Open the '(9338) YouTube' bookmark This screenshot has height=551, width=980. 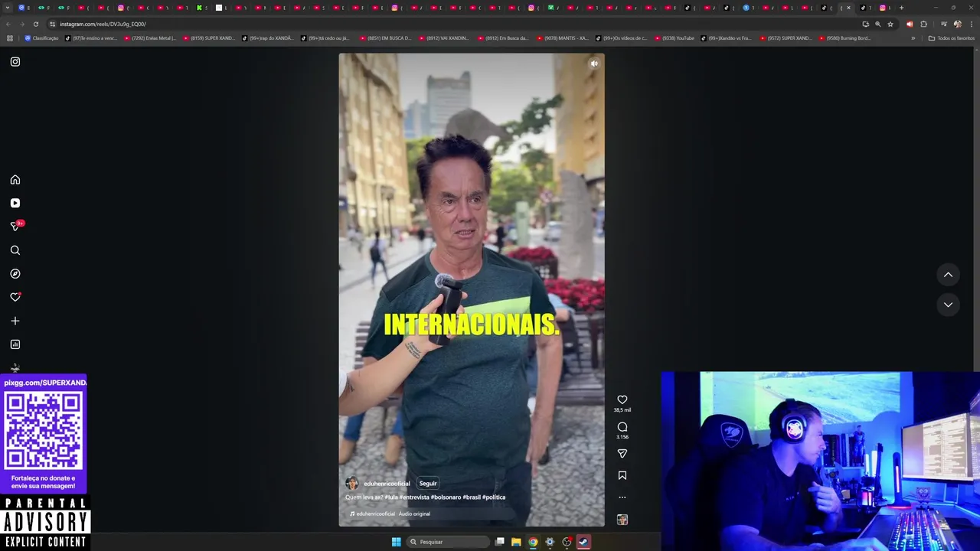[x=674, y=38]
